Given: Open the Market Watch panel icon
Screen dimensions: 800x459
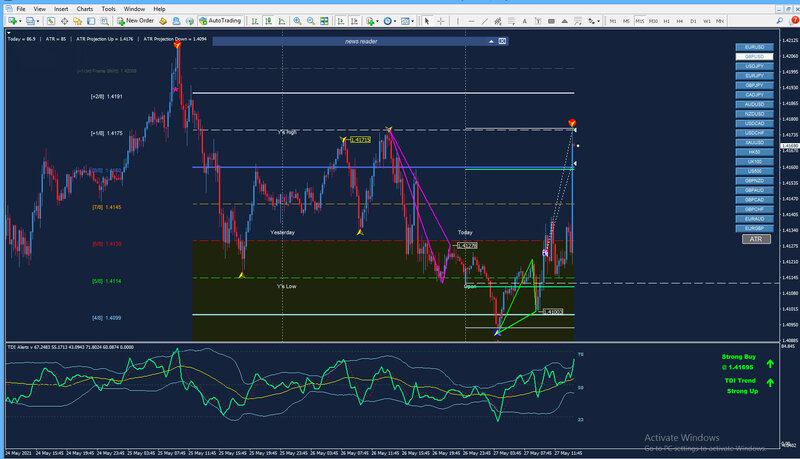Looking at the screenshot, I should (51, 21).
